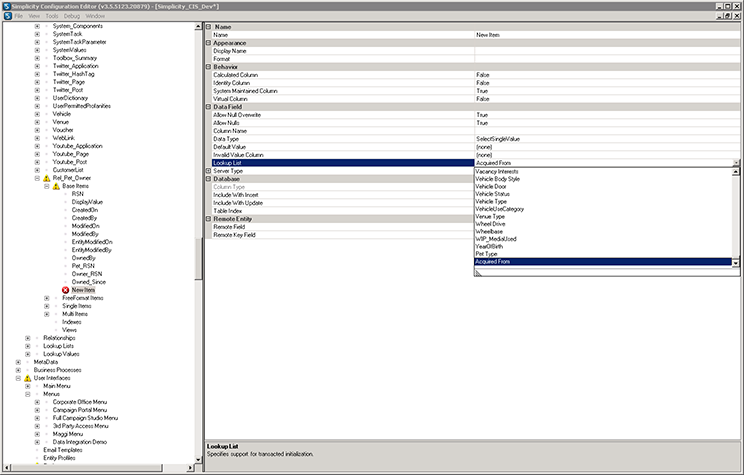Open the Debug menu

tap(71, 16)
